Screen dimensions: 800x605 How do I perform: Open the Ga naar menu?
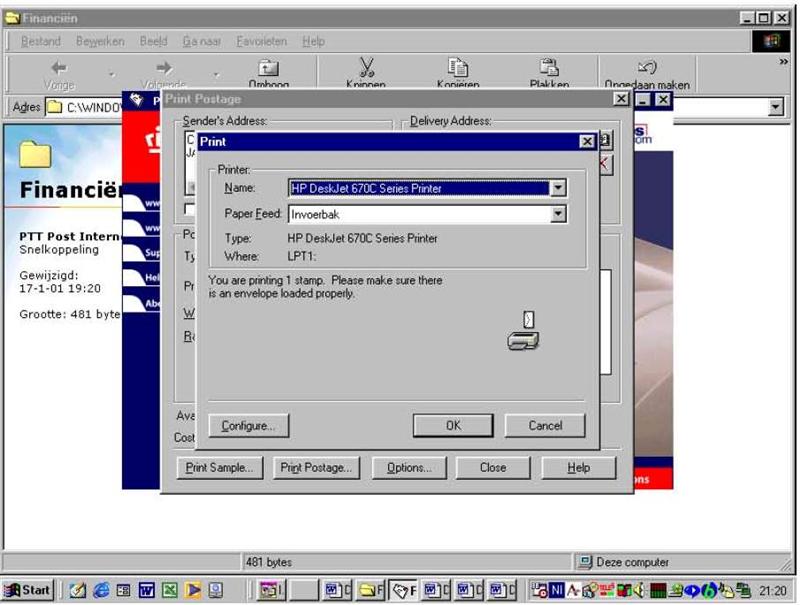pos(202,41)
